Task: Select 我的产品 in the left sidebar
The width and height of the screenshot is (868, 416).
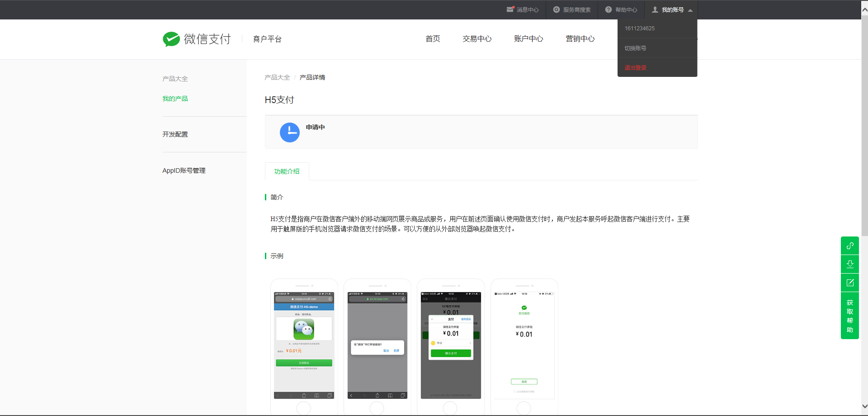Action: coord(175,99)
